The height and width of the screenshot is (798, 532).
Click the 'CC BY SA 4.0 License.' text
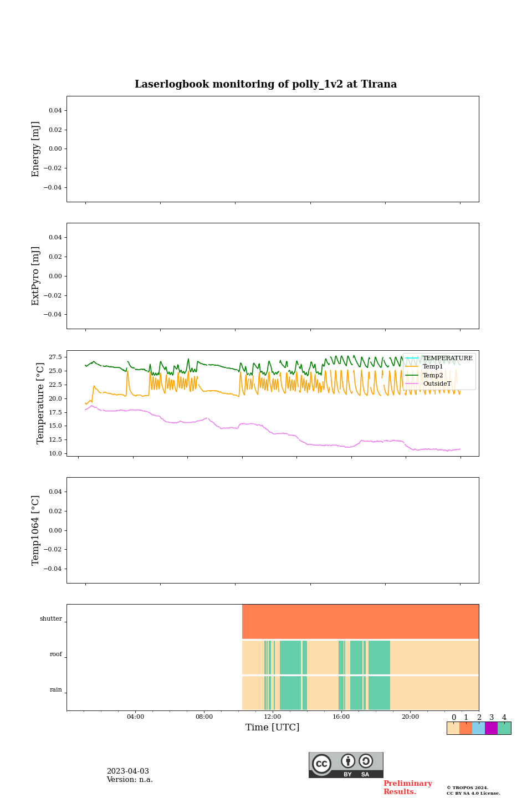(x=473, y=794)
